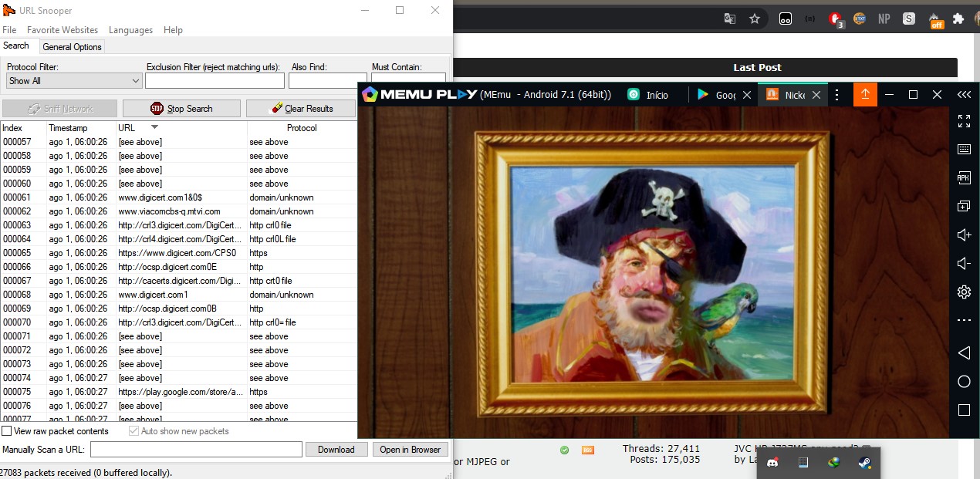
Task: Sort by the Protocol column header
Action: coord(302,128)
